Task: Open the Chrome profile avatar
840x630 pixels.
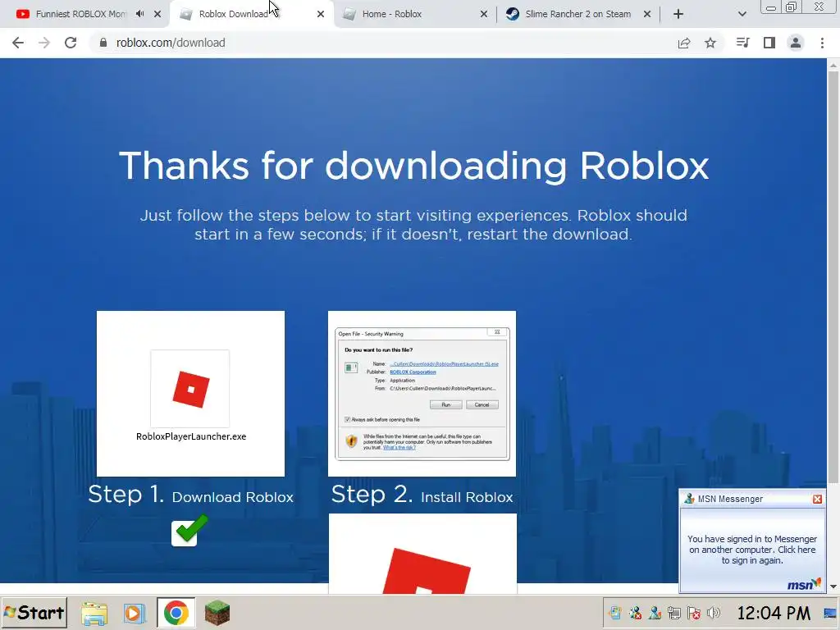Action: pos(796,43)
